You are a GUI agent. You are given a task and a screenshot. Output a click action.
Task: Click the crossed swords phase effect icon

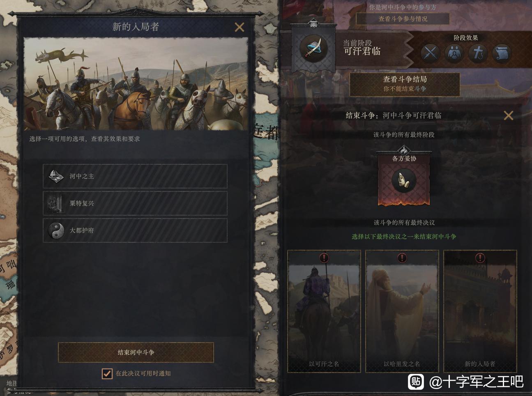click(x=430, y=53)
